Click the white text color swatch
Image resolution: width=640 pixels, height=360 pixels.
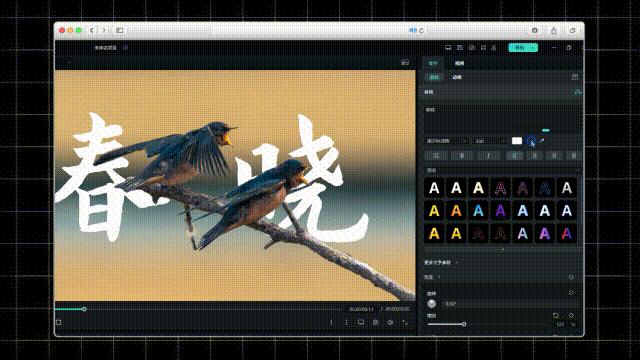point(517,141)
